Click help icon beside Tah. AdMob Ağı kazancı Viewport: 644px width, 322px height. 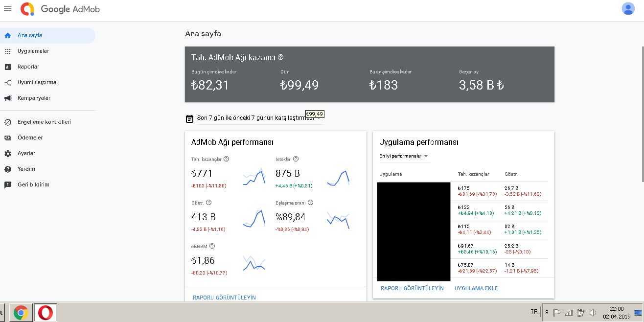click(x=280, y=57)
